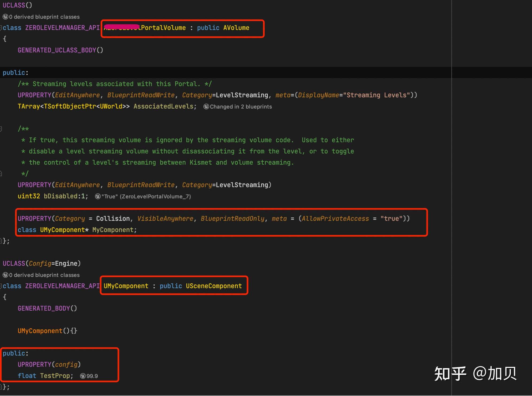Screen dimensions: 532x396
Task: Click fold end marker at PortalVolume closing brace
Action: coord(1,241)
